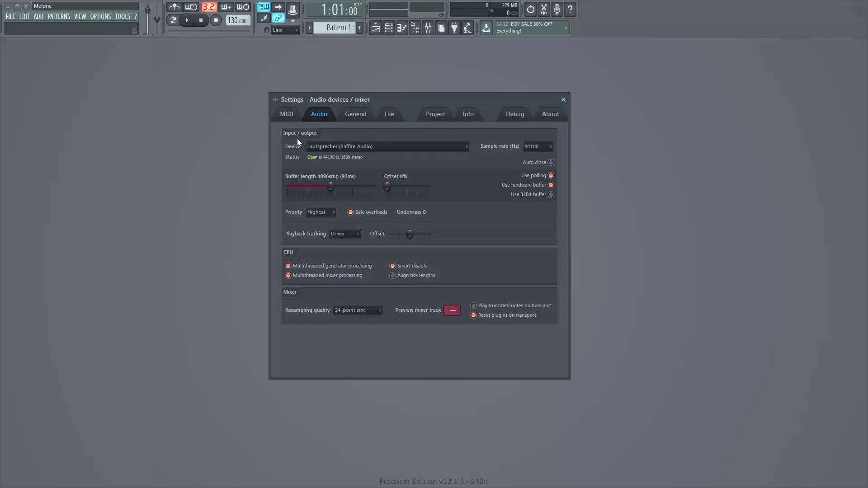Screen dimensions: 868x488
Task: Toggle Multithreaded generator processing
Action: click(x=288, y=266)
